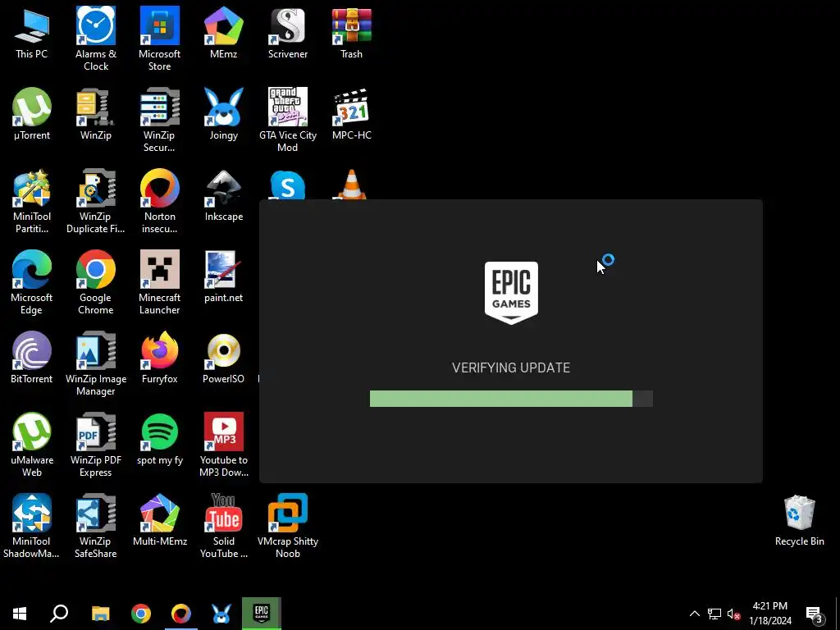Launch spot my fy desktop shortcut
Screen dimensions: 840x630
[x=160, y=439]
